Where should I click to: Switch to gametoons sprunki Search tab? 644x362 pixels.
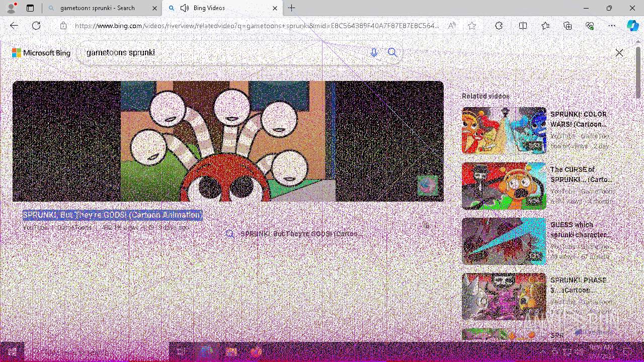tap(102, 8)
